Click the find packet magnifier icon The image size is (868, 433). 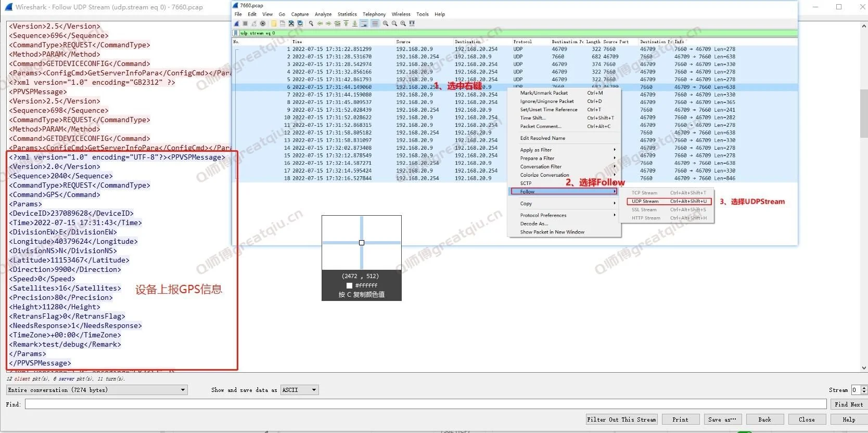click(311, 23)
